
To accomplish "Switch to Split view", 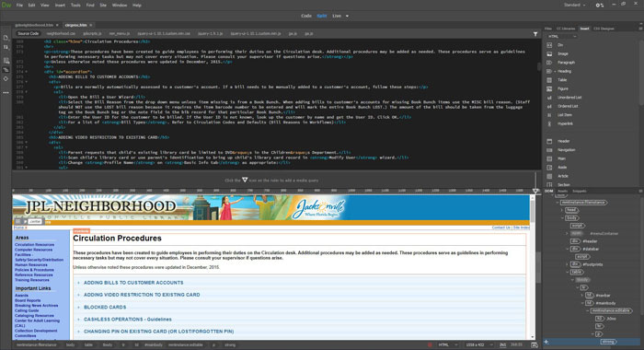I will [322, 16].
